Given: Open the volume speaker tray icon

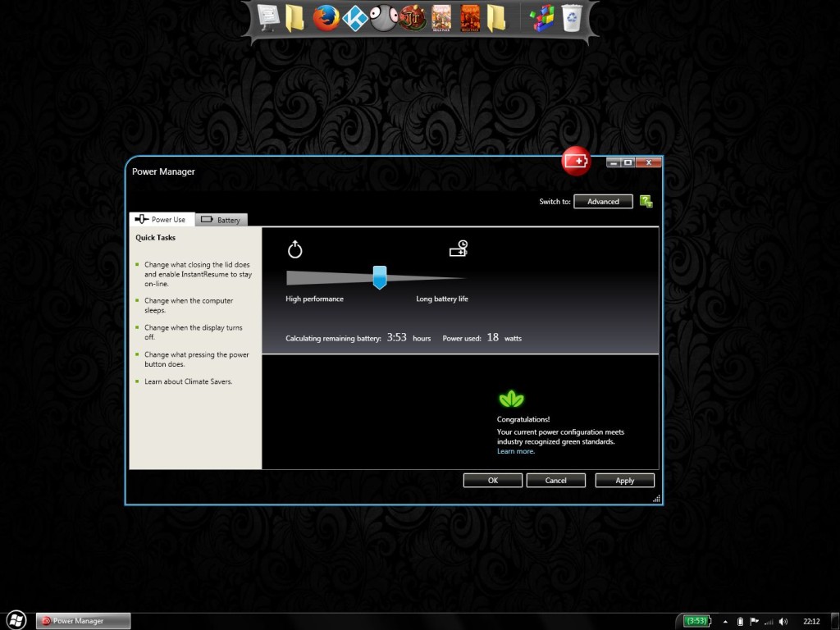Looking at the screenshot, I should pos(783,621).
